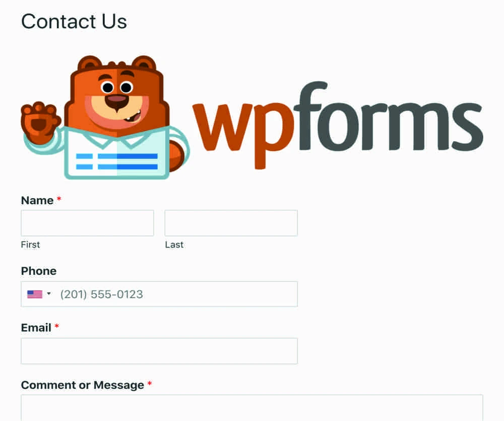Click the Email field label

point(36,328)
